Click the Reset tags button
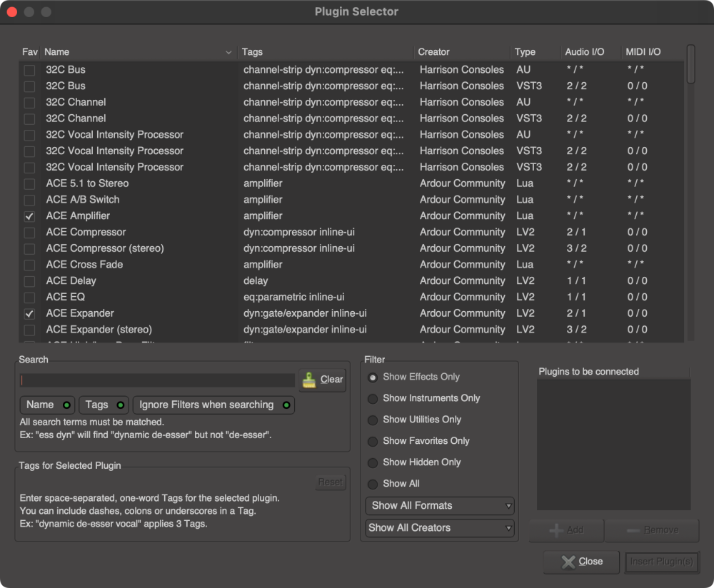714x588 pixels. pyautogui.click(x=330, y=482)
